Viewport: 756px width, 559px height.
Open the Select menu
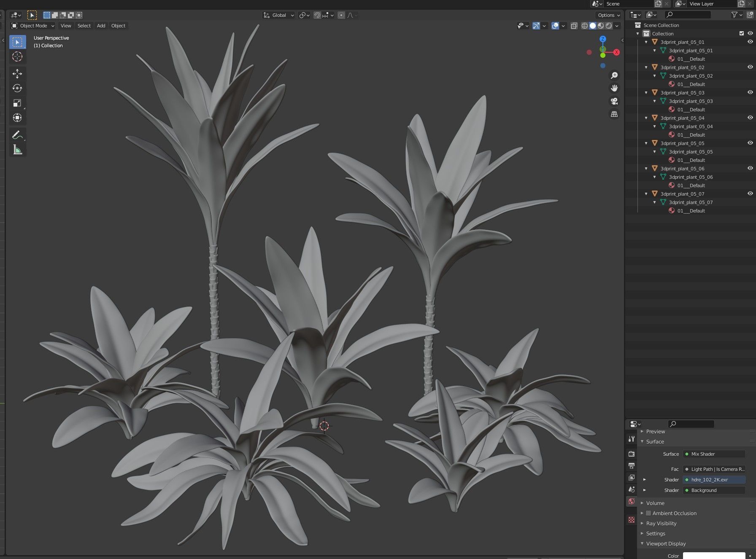(84, 26)
